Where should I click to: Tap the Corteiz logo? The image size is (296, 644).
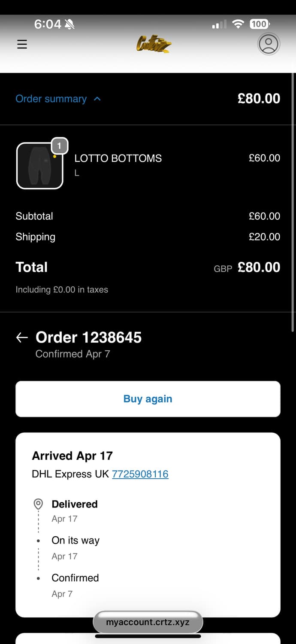point(154,44)
